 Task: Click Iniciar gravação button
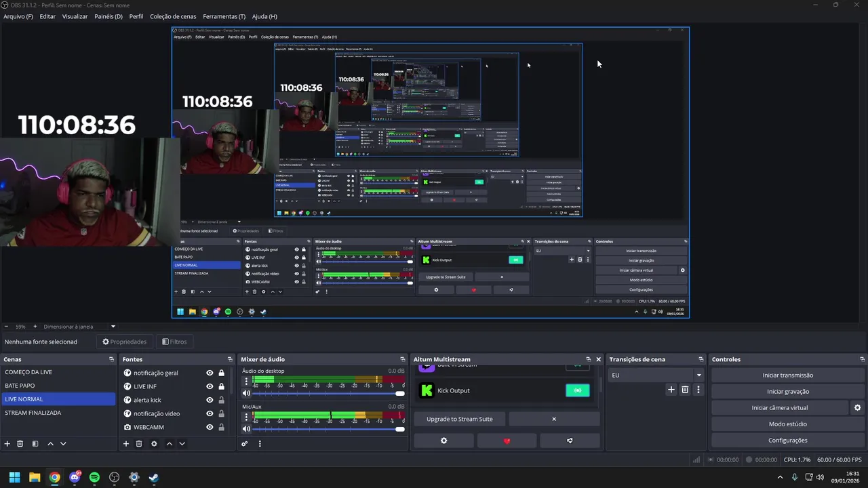(788, 392)
